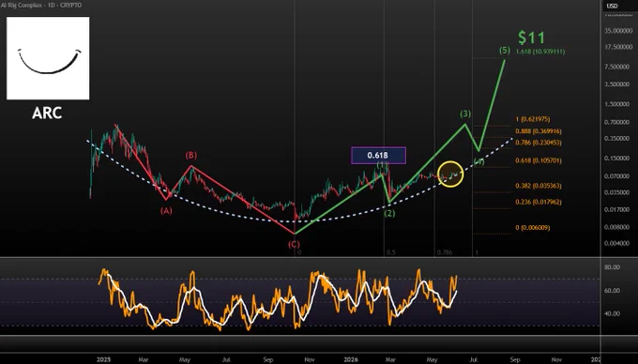Click 0.035000 on the price axis
Viewport: 638px width, 364px height.
pyautogui.click(x=616, y=192)
